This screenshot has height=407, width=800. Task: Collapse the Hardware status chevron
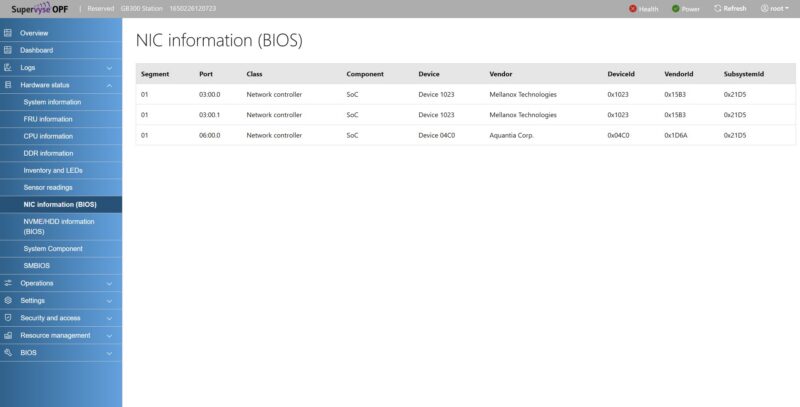tap(109, 85)
